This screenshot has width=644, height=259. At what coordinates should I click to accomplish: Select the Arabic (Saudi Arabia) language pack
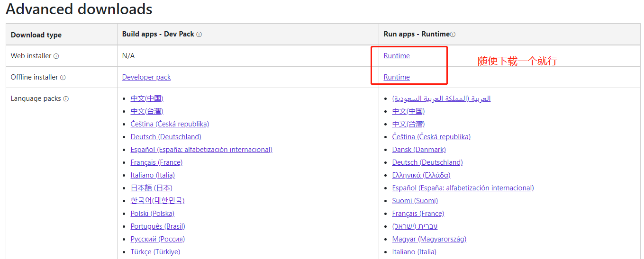(x=441, y=98)
